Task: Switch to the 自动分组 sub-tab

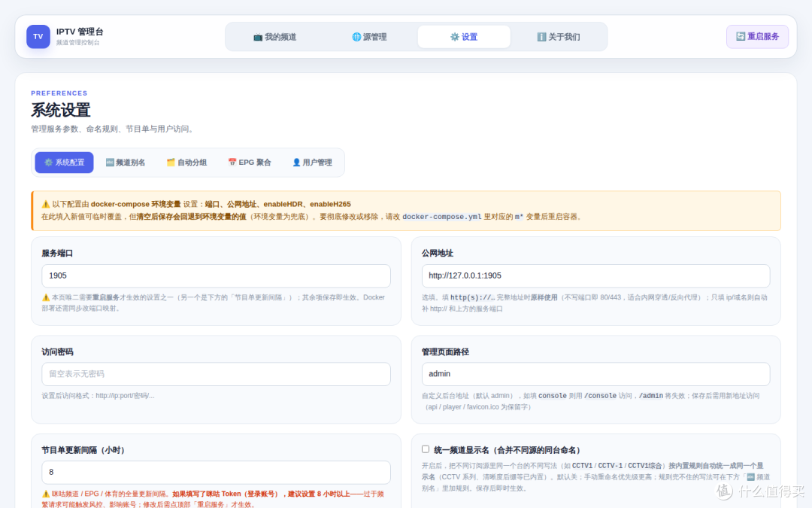Action: [186, 163]
